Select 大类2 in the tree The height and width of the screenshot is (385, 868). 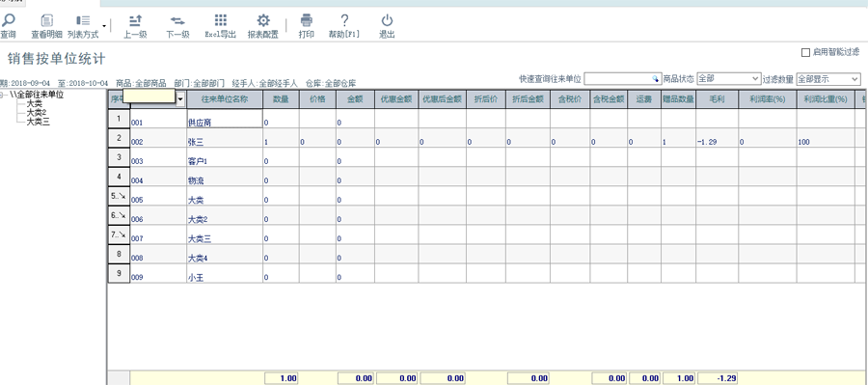click(x=37, y=113)
